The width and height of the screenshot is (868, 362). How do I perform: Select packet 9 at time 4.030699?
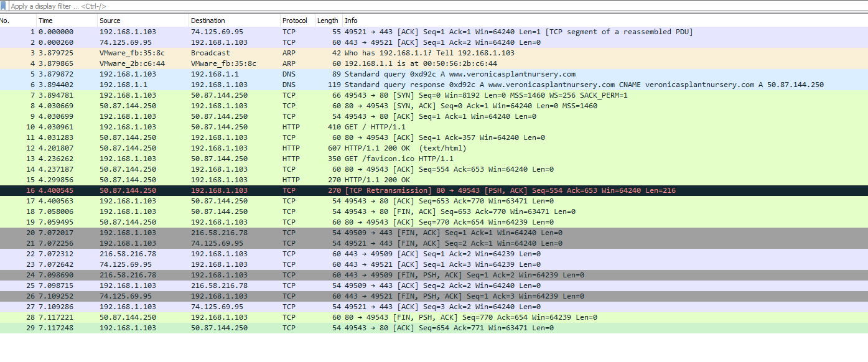coord(434,116)
